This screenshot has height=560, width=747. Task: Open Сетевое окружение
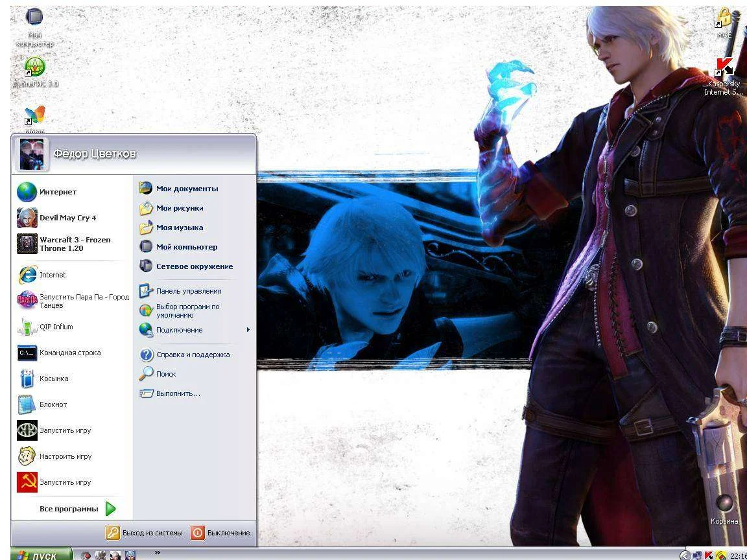(x=195, y=266)
